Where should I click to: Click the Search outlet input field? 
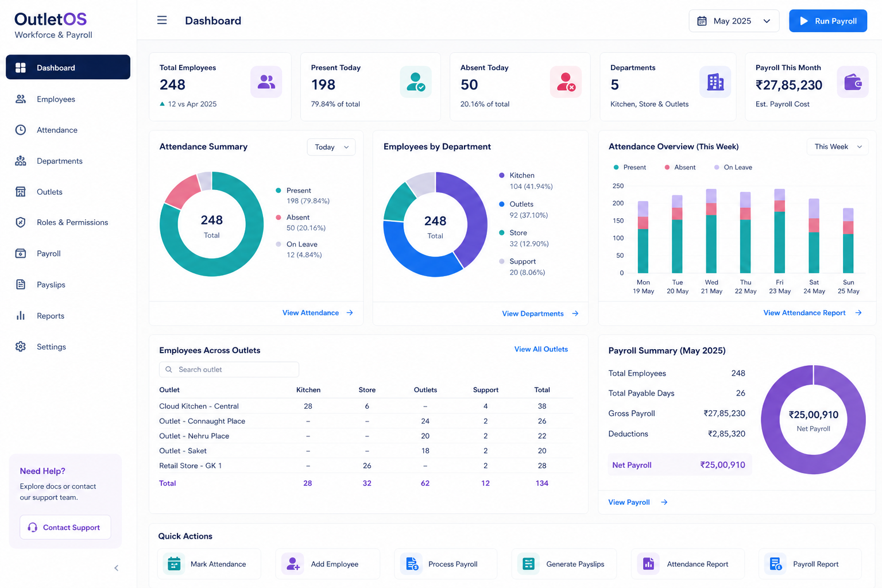(229, 369)
